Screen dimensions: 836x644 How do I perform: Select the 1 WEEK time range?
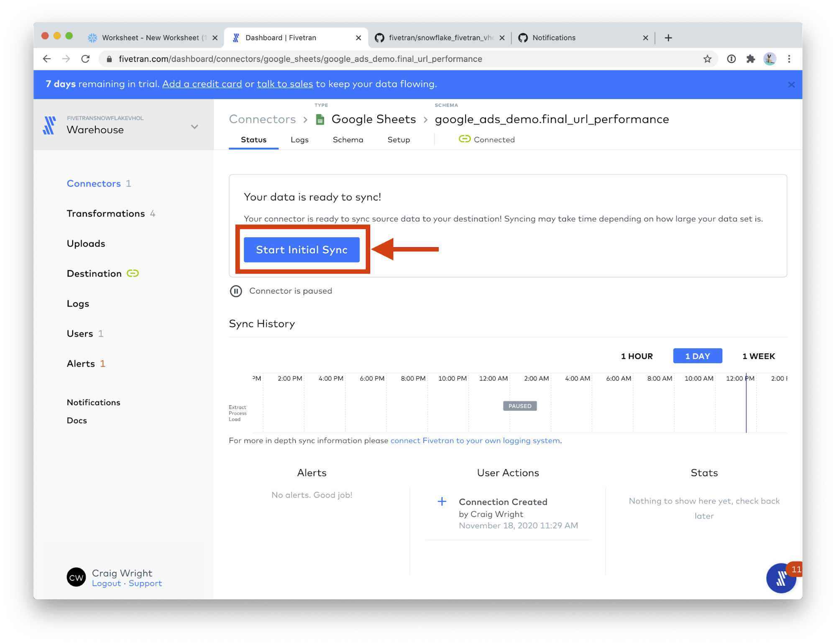coord(758,356)
